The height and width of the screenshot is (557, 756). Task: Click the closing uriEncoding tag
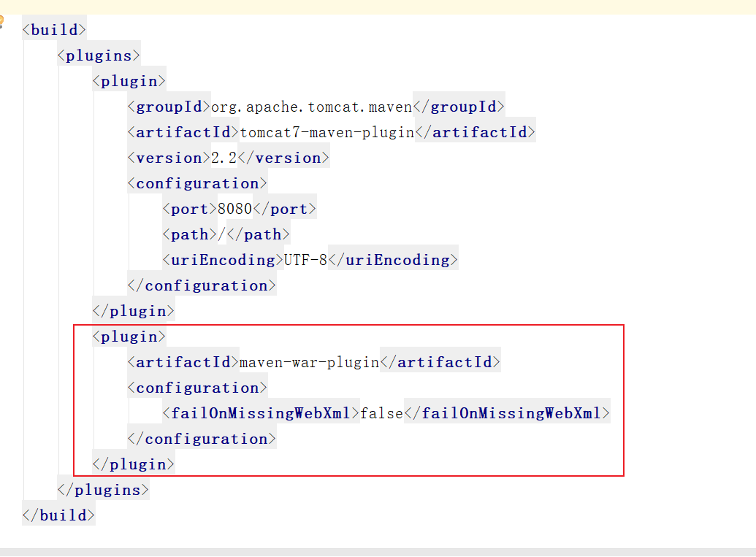tap(393, 260)
